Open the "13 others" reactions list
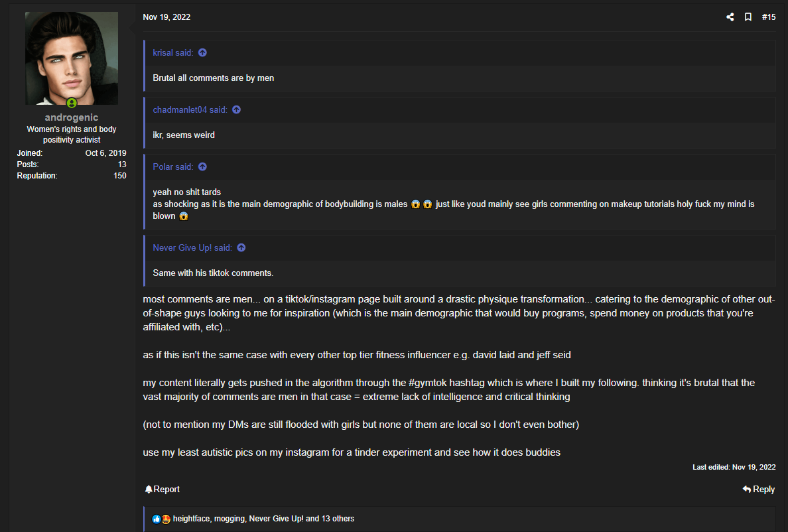 click(x=337, y=519)
